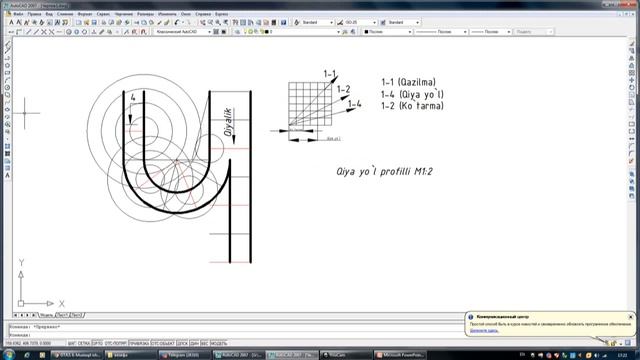Switch to YouCam taskbar item
The width and height of the screenshot is (640, 360).
tap(346, 355)
